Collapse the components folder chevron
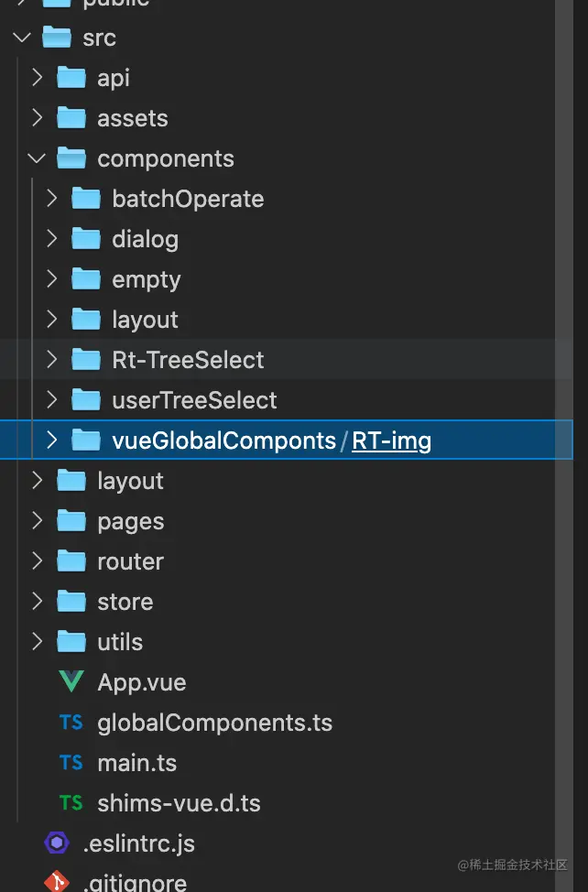Screen dimensions: 588x892 37,158
